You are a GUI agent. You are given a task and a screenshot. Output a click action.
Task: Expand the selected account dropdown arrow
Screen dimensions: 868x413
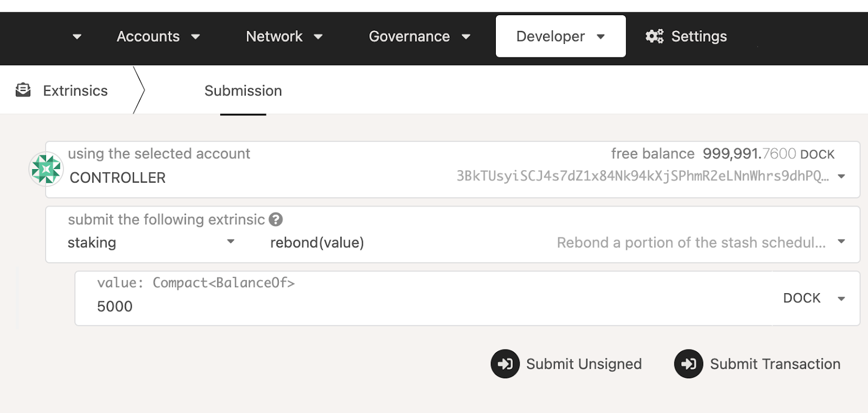click(x=841, y=176)
